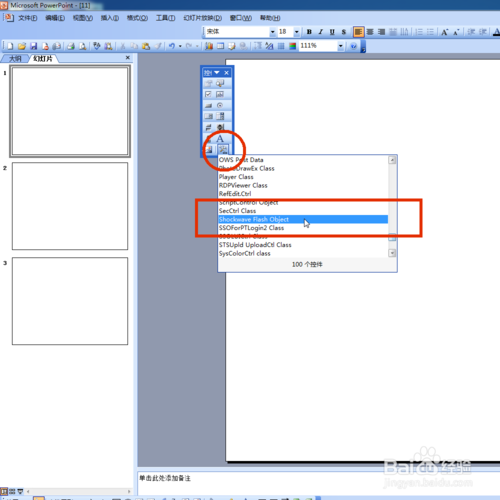
Task: Click the Open folder icon
Action: 22,46
